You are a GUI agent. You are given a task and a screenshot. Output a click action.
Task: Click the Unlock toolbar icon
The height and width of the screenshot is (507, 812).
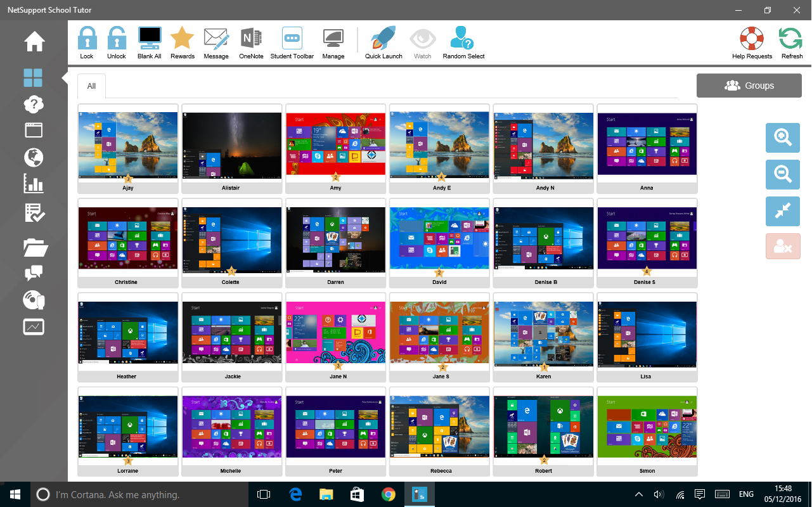117,39
